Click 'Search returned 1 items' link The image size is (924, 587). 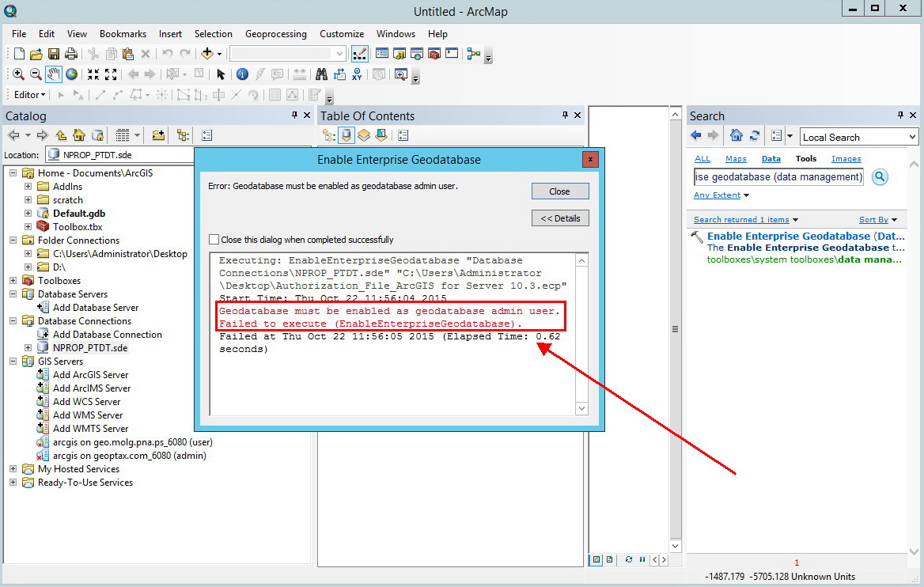coord(741,220)
